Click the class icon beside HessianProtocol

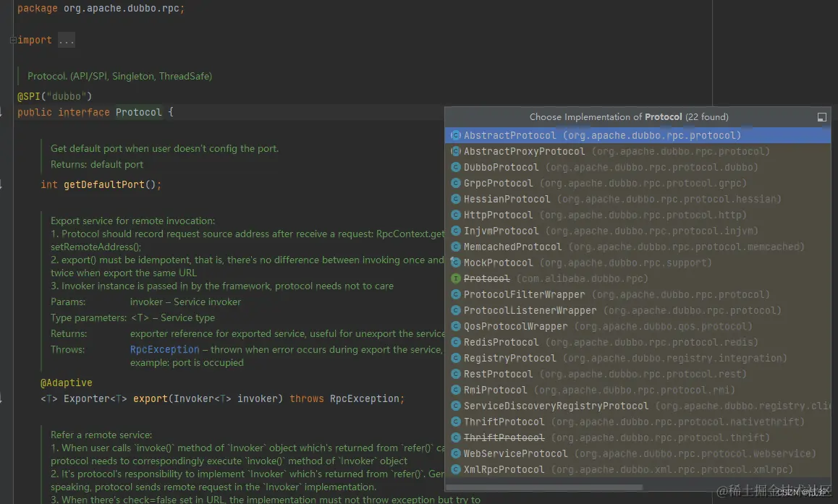tap(456, 199)
